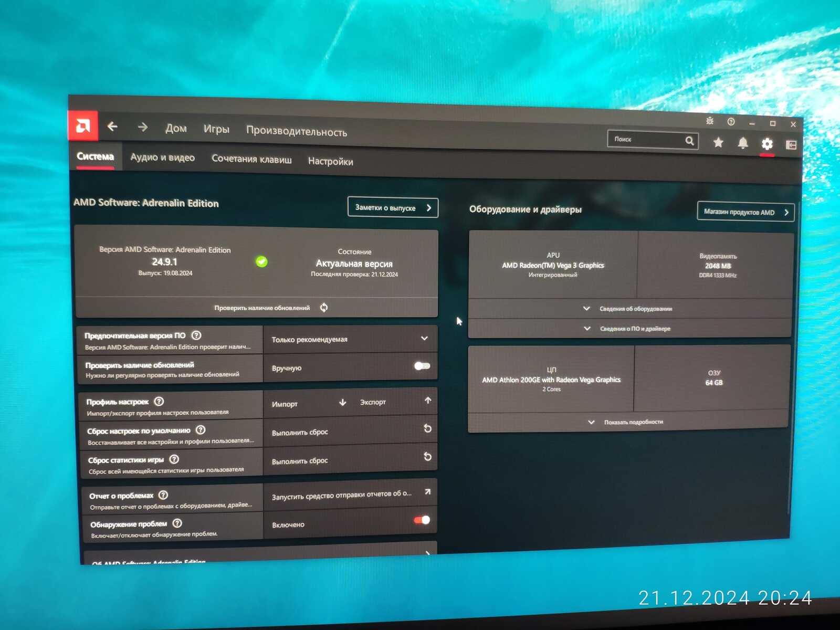Click the release date 'Выпуск: 19.08.2024'
840x630 pixels.
click(165, 273)
